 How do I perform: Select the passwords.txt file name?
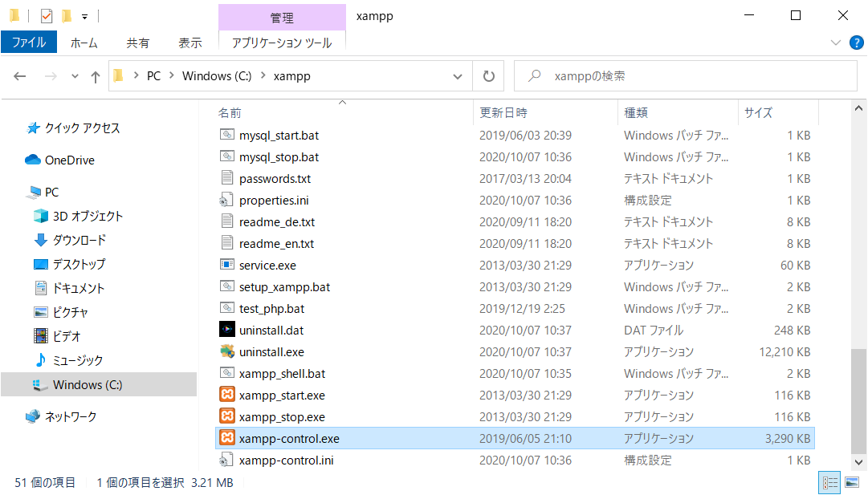pyautogui.click(x=275, y=179)
